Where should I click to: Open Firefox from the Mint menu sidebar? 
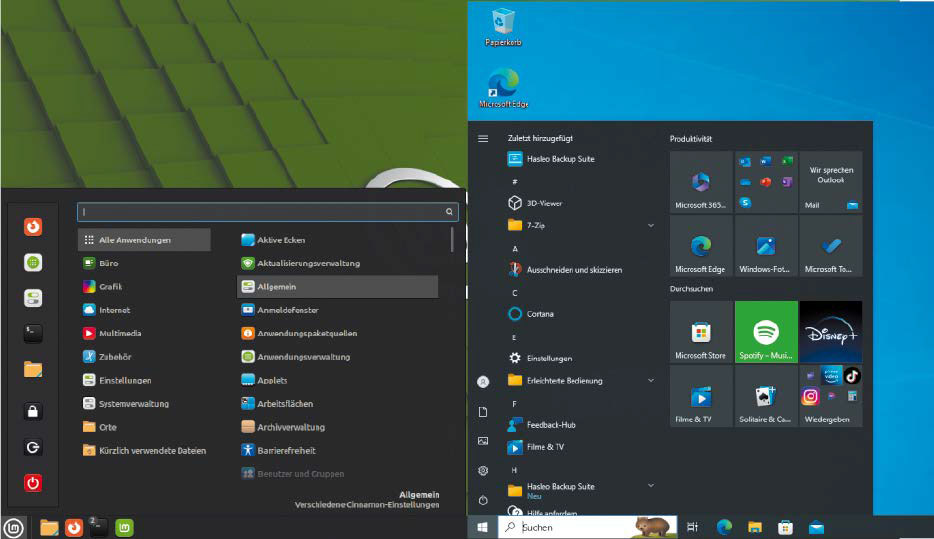click(33, 226)
